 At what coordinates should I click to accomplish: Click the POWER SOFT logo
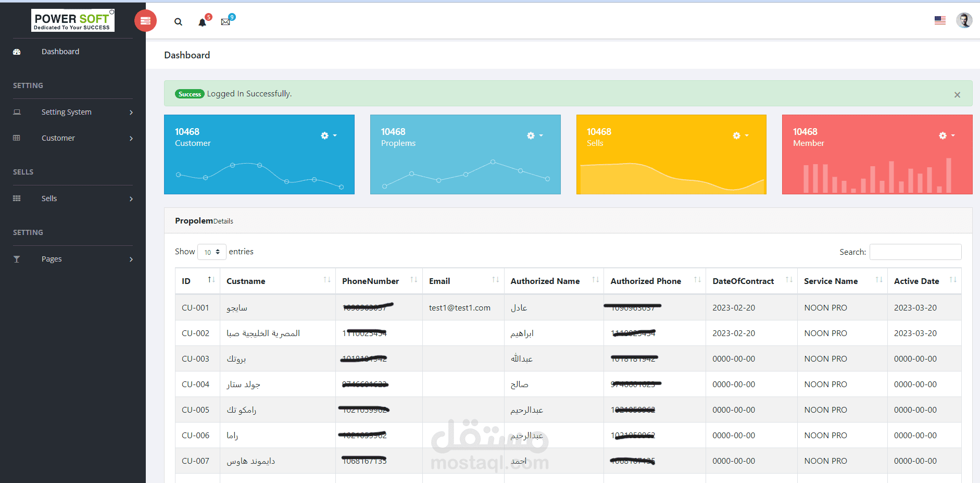(x=72, y=20)
